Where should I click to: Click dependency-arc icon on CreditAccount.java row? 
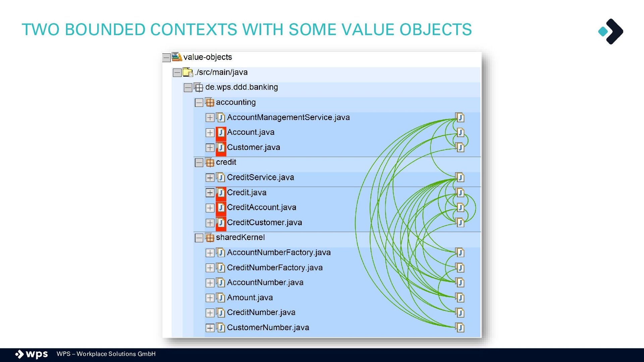460,208
